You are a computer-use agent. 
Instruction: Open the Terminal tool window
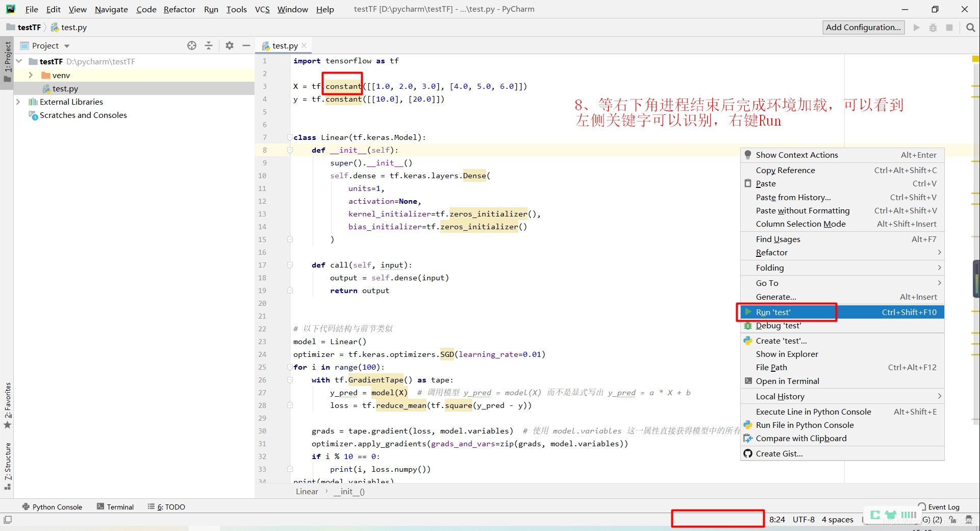pyautogui.click(x=115, y=507)
